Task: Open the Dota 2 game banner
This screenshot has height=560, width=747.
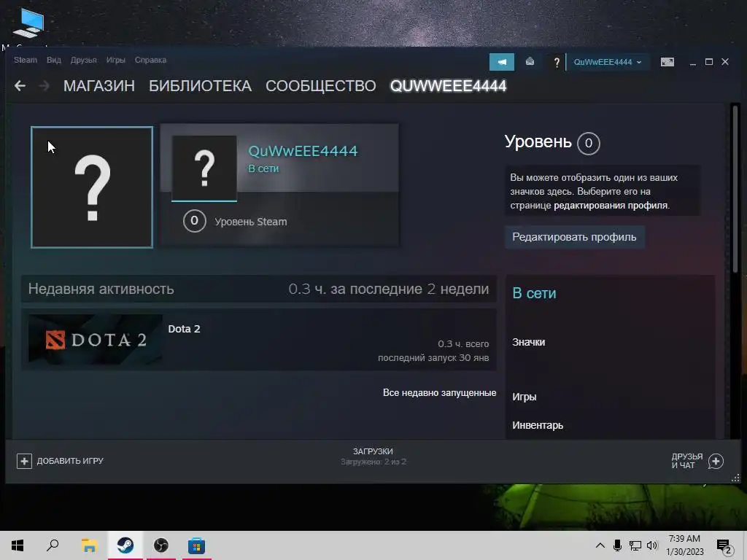Action: [x=96, y=340]
